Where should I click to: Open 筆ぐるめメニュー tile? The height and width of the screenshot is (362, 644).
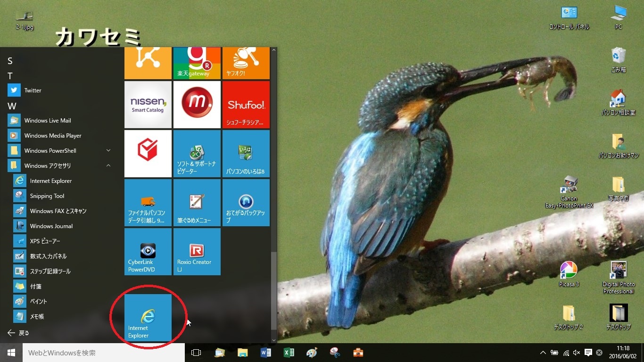(197, 203)
